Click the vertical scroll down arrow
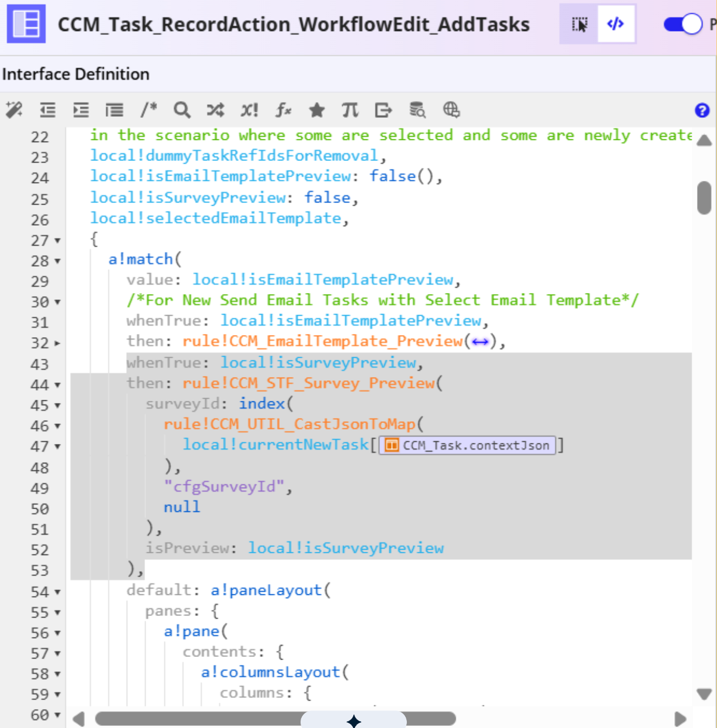Image resolution: width=717 pixels, height=728 pixels. pos(704,694)
